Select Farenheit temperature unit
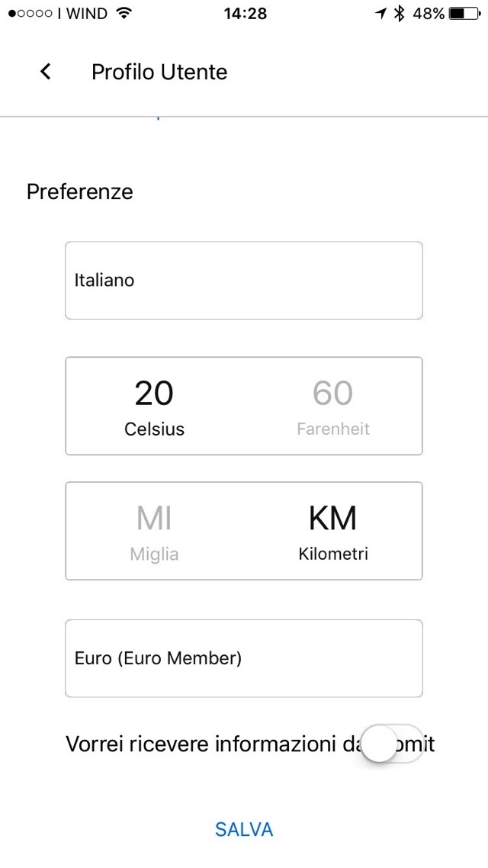Image resolution: width=488 pixels, height=868 pixels. [333, 407]
